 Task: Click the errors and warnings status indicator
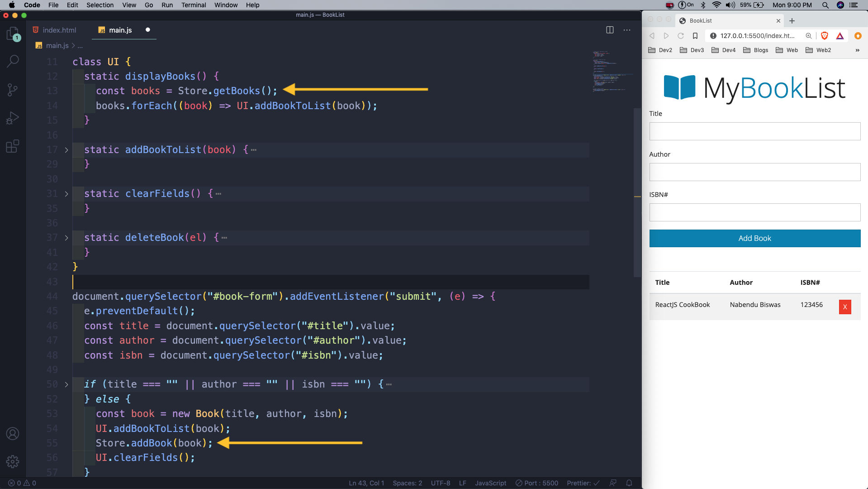(22, 483)
